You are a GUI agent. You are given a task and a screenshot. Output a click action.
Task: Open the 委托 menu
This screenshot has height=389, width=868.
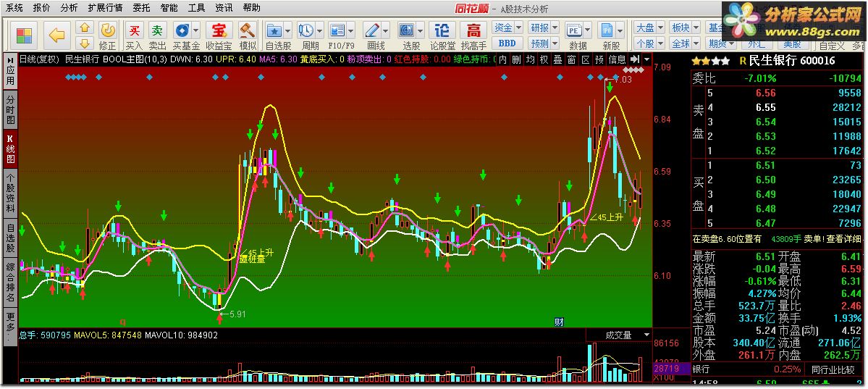point(141,8)
